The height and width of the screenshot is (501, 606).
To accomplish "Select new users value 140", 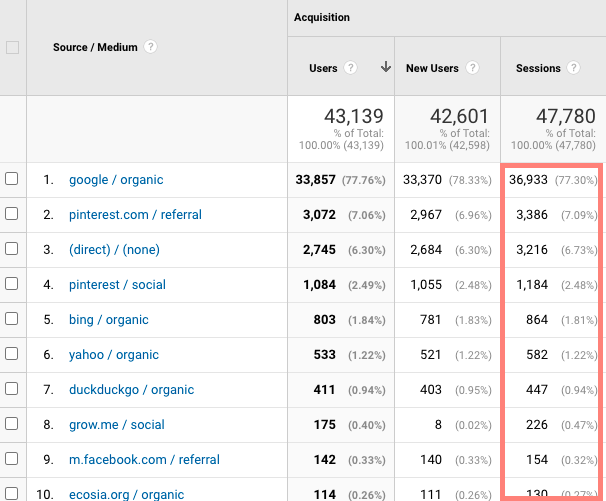I will pyautogui.click(x=431, y=460).
